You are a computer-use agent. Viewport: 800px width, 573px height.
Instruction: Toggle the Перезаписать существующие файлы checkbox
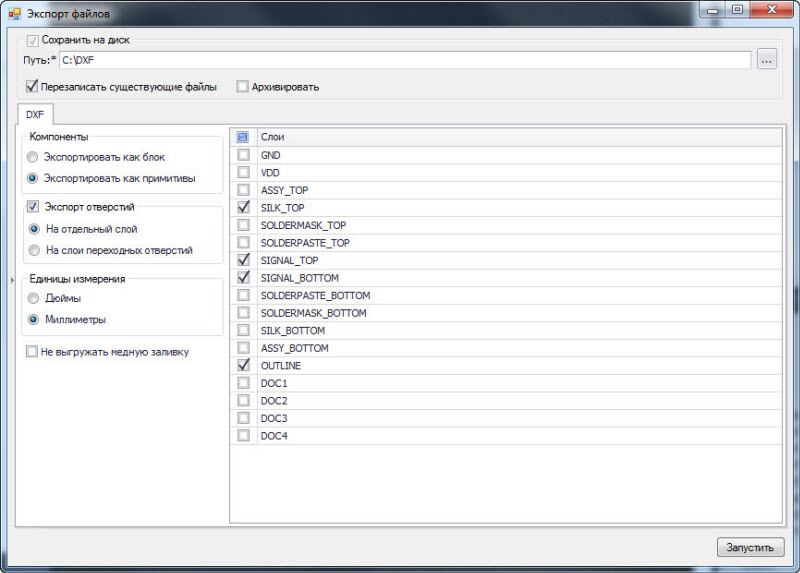tap(32, 87)
